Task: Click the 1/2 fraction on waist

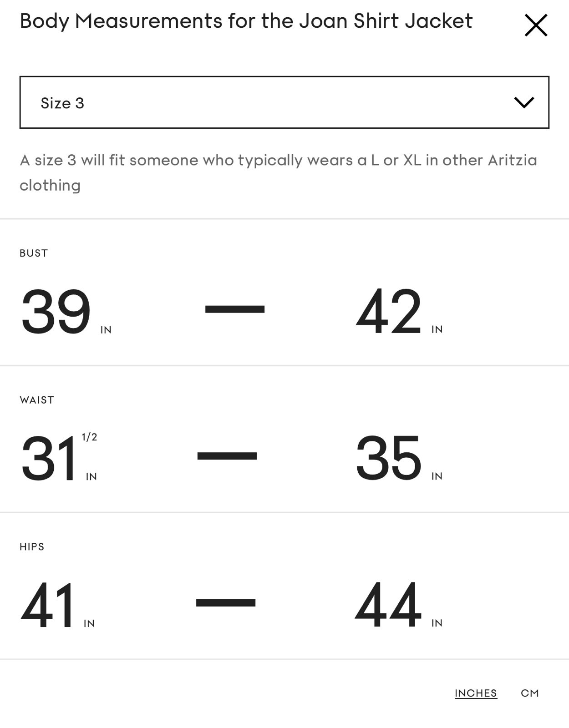Action: coord(89,437)
